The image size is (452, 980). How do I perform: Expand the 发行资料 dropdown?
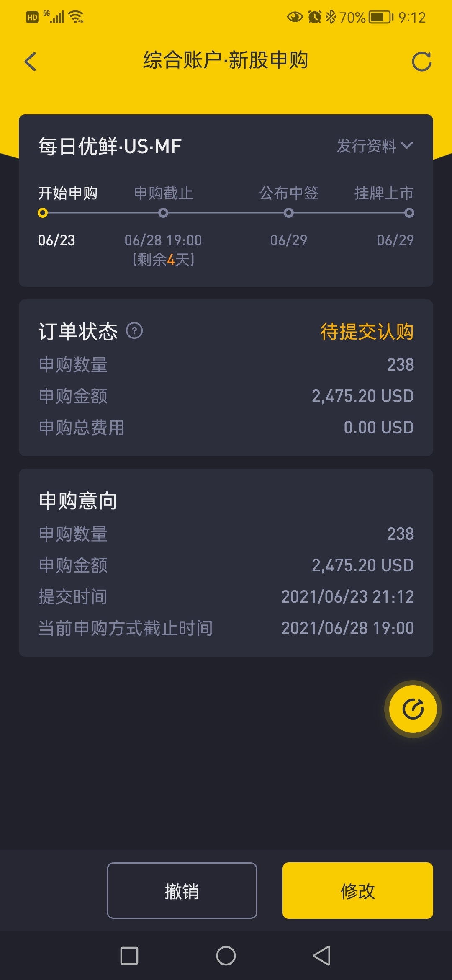(x=367, y=146)
